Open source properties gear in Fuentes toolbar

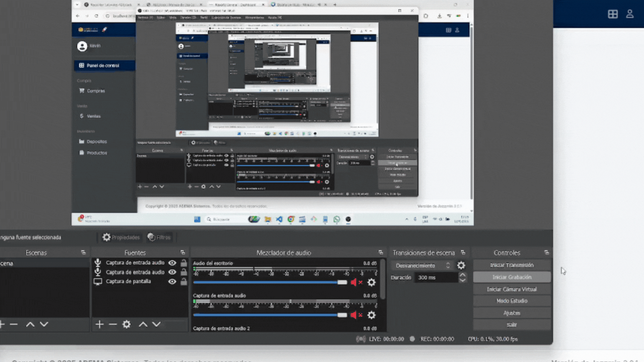pyautogui.click(x=127, y=325)
